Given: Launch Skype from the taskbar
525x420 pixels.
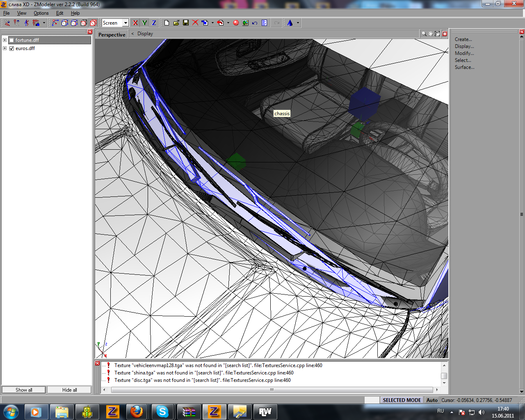Looking at the screenshot, I should pos(162,411).
